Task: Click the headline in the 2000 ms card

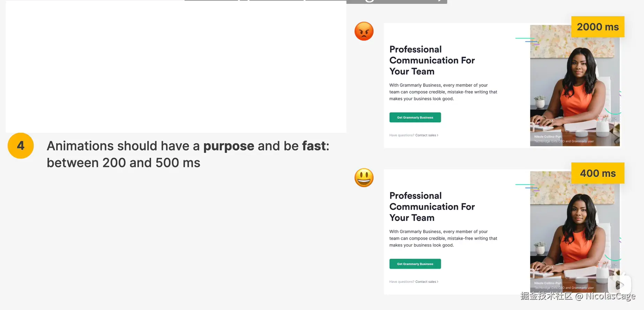Action: [x=432, y=60]
